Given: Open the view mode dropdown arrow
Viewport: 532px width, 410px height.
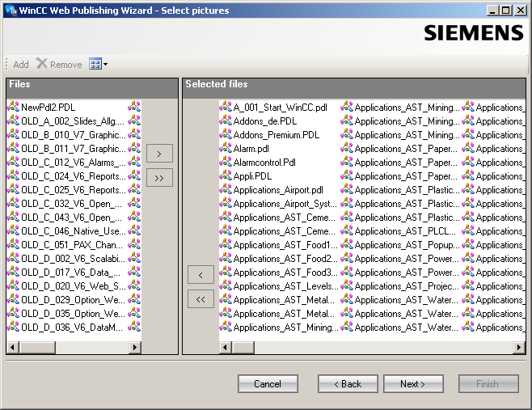Looking at the screenshot, I should coord(105,64).
